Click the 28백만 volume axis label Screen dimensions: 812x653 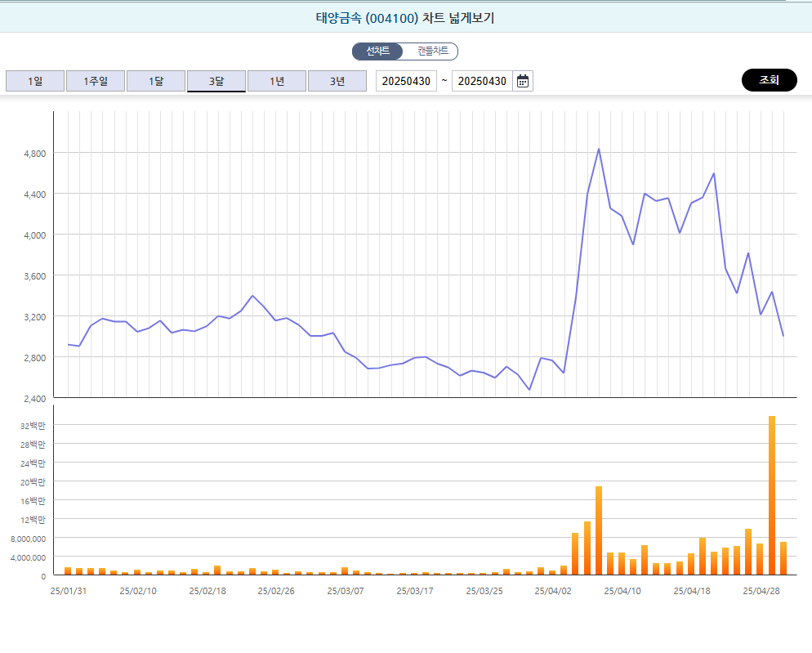click(33, 444)
